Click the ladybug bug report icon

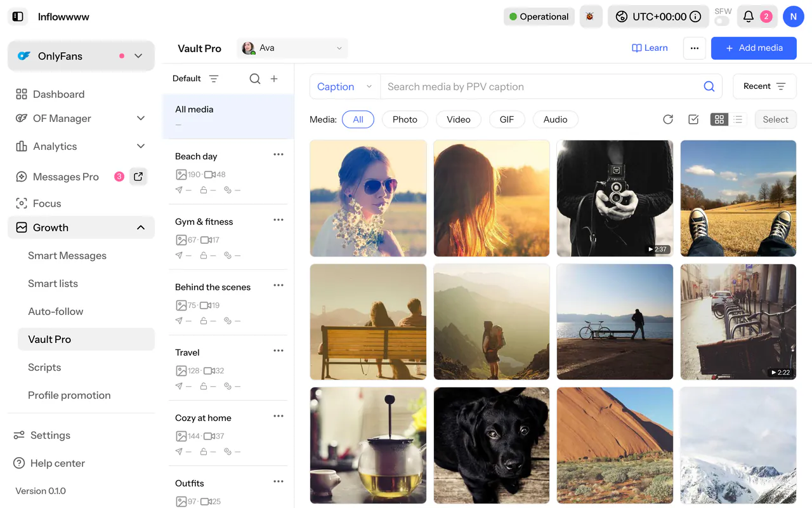[590, 17]
